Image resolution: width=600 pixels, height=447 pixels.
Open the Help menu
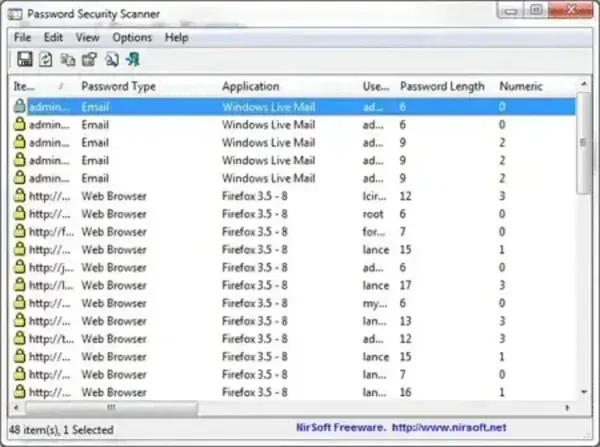point(176,38)
